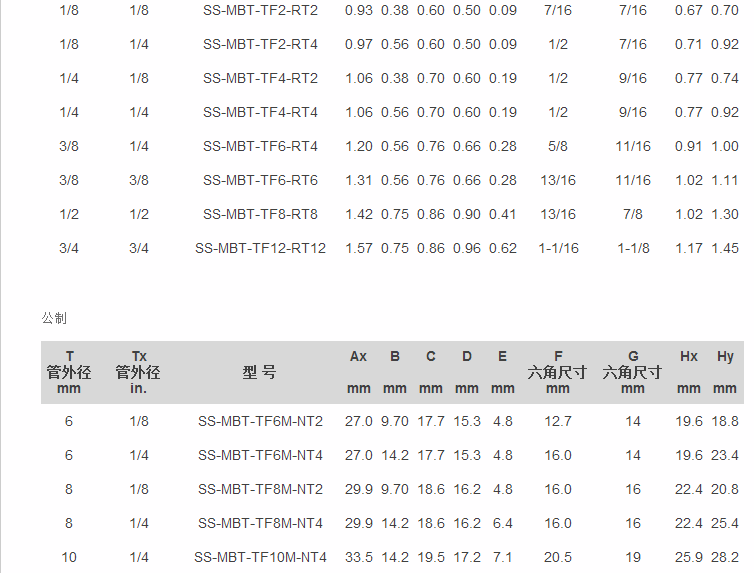Click the Ax column header
The width and height of the screenshot is (754, 573).
coord(358,357)
